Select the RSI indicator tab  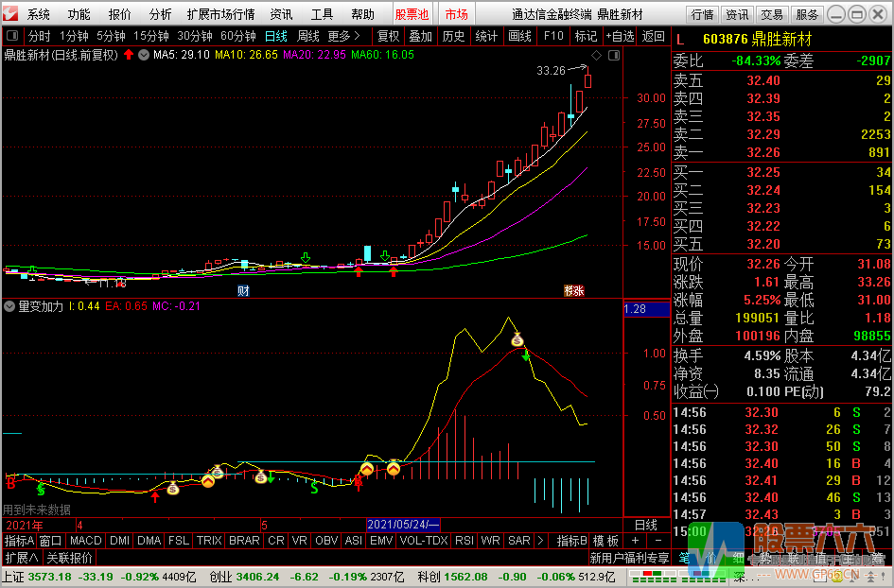(x=465, y=540)
